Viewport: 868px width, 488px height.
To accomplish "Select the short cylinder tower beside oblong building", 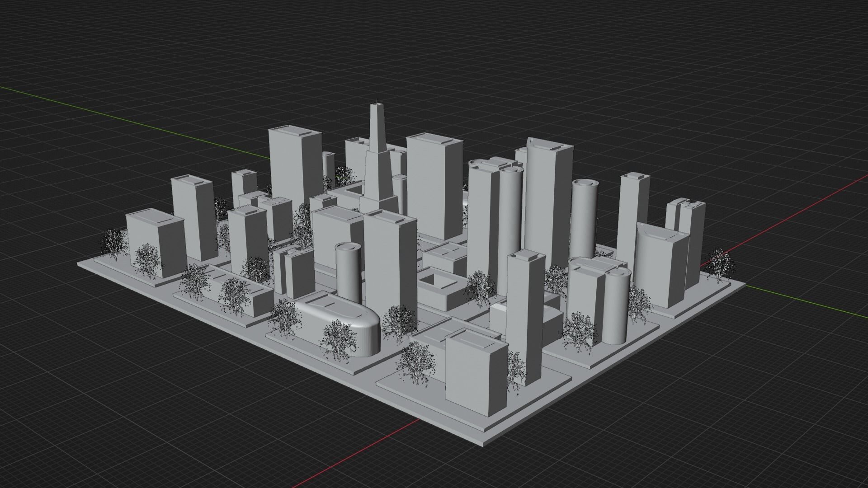I will [349, 272].
